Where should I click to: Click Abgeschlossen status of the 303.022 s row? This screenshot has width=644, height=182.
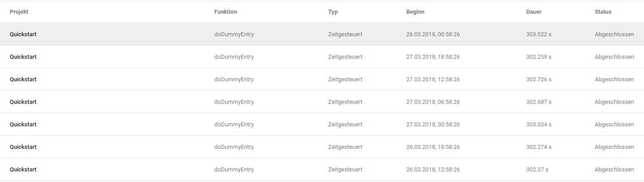click(x=614, y=34)
